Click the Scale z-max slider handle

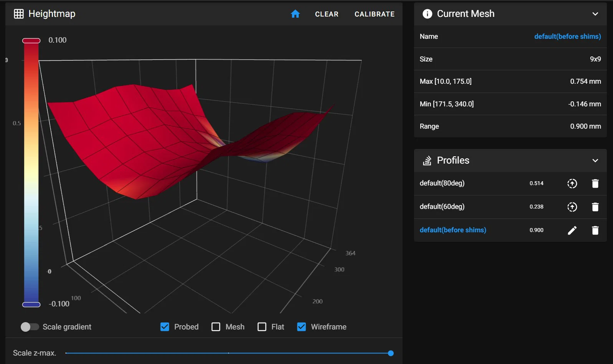click(391, 353)
